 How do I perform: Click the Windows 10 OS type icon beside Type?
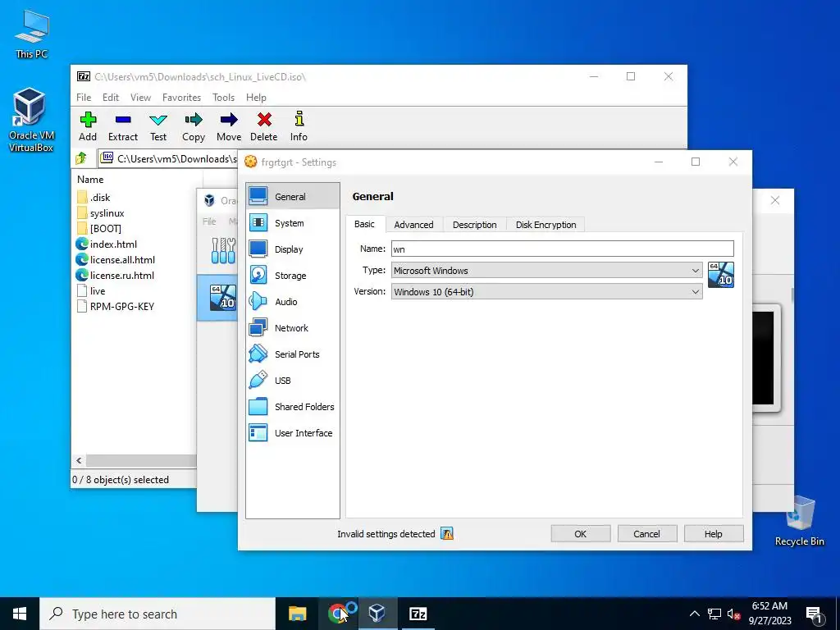pyautogui.click(x=720, y=275)
